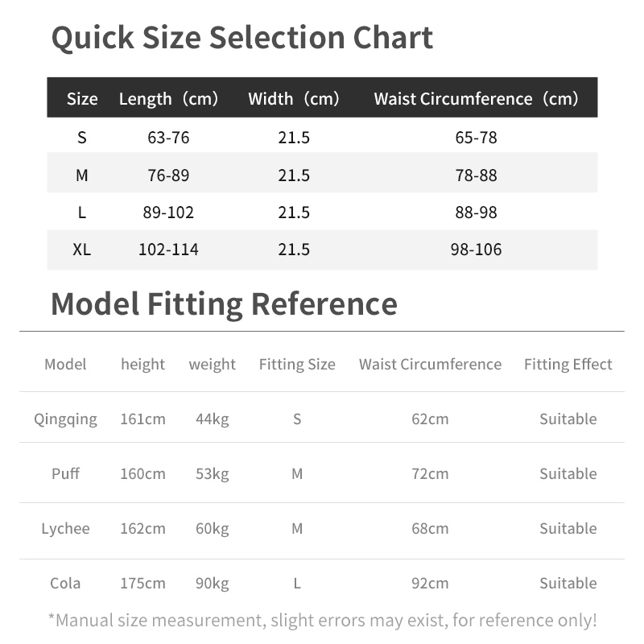Click the 76-89 length value
Screen dimensions: 644x644
click(168, 175)
